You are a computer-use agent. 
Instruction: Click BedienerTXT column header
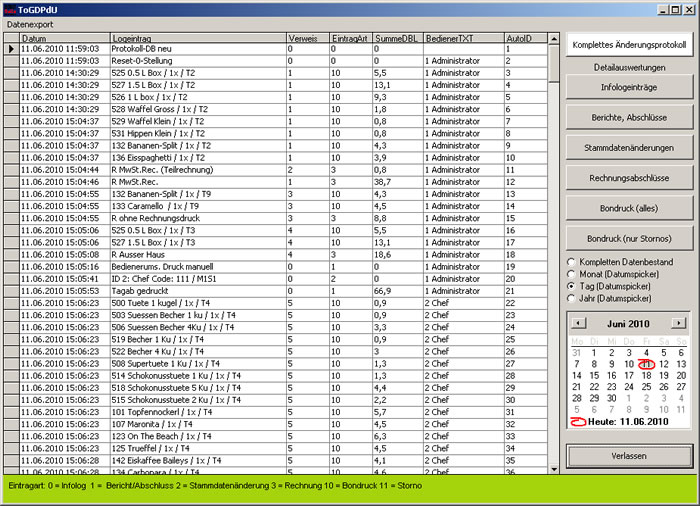463,38
